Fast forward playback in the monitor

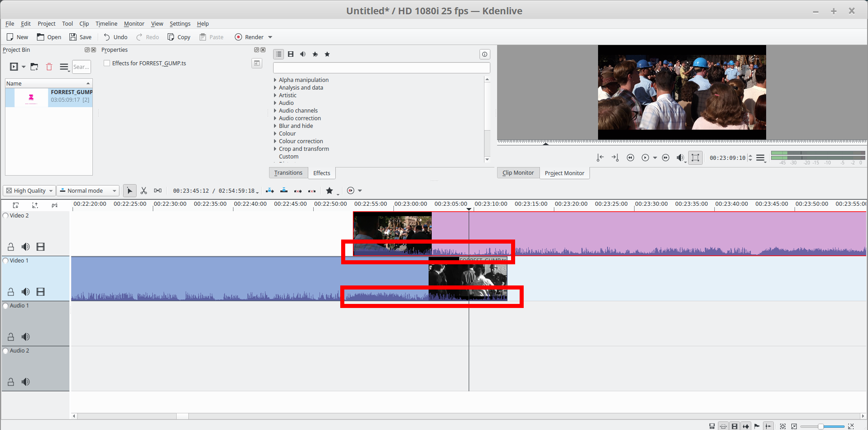click(x=666, y=158)
